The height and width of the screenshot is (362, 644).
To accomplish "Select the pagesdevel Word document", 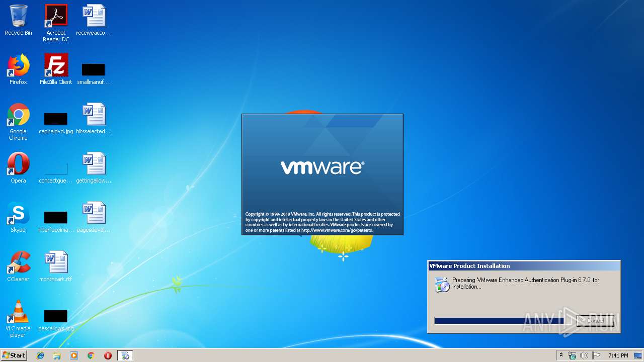I will click(x=94, y=218).
